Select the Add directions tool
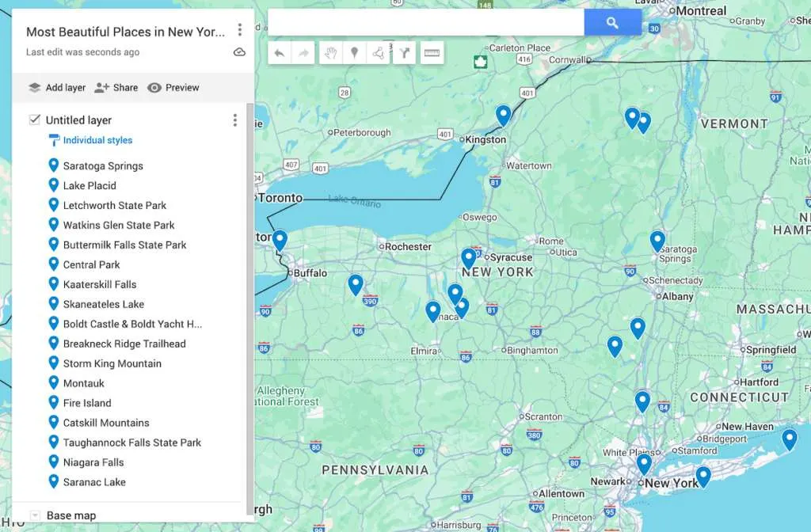811x532 pixels. (404, 53)
